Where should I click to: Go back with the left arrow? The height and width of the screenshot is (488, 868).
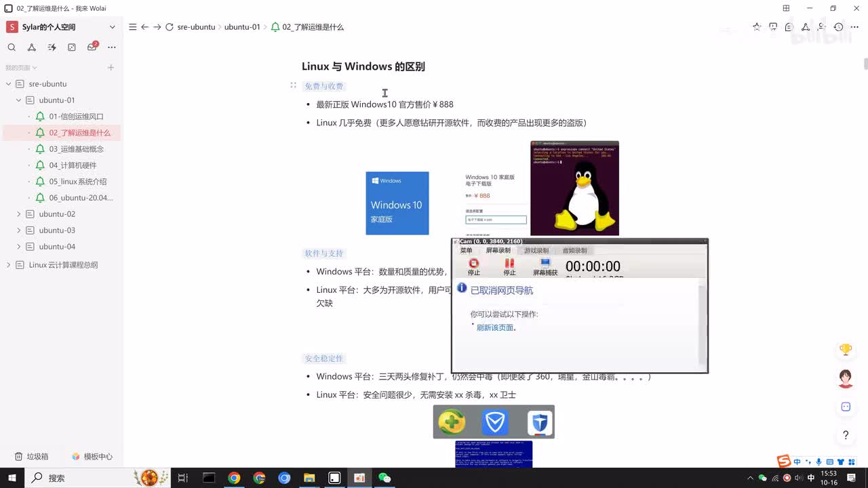144,27
